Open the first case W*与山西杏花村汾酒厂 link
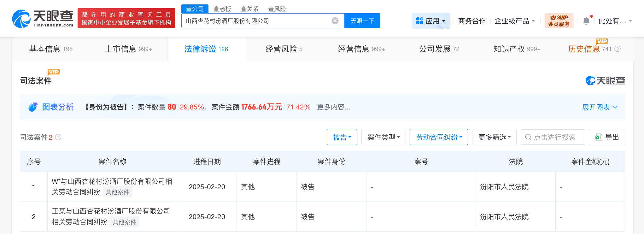This screenshot has width=644, height=234. click(112, 182)
